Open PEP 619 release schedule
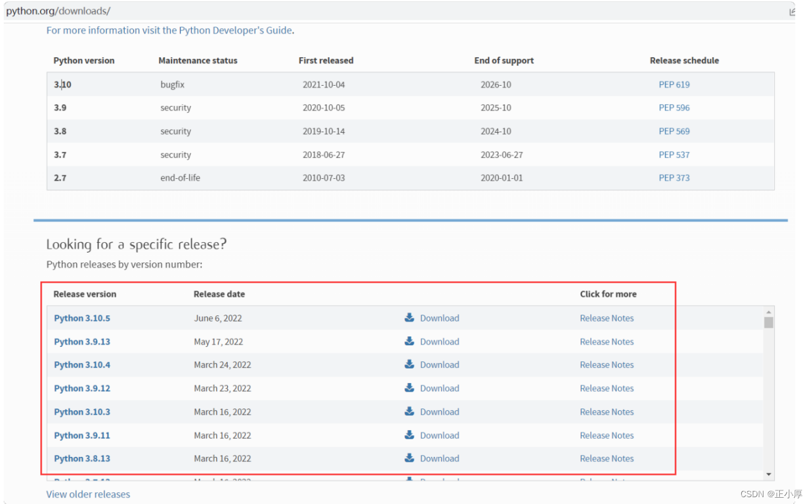 point(674,84)
